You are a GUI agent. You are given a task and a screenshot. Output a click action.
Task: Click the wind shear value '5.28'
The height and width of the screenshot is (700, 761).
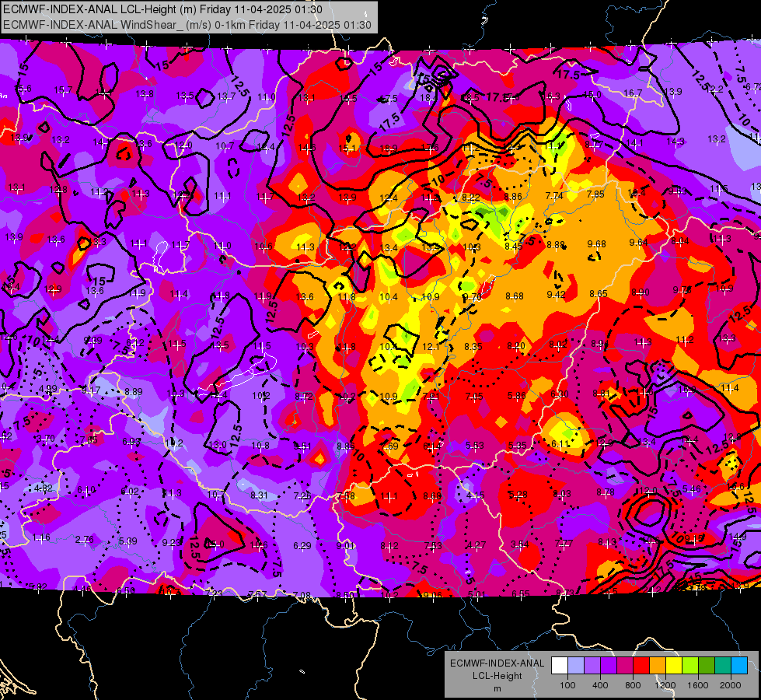pos(518,495)
